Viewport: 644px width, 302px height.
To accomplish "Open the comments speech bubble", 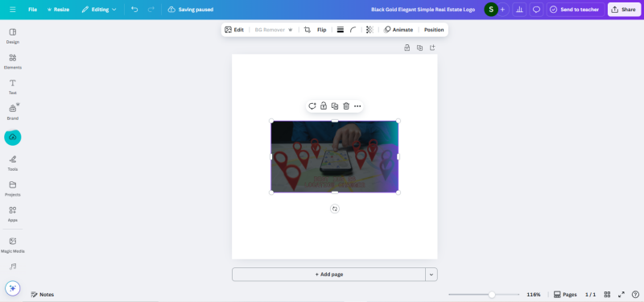I will click(536, 10).
